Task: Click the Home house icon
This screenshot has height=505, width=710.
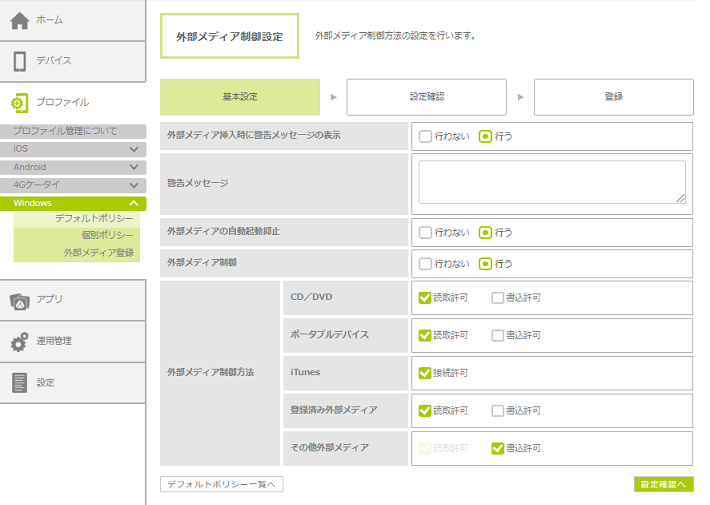Action: [19, 20]
